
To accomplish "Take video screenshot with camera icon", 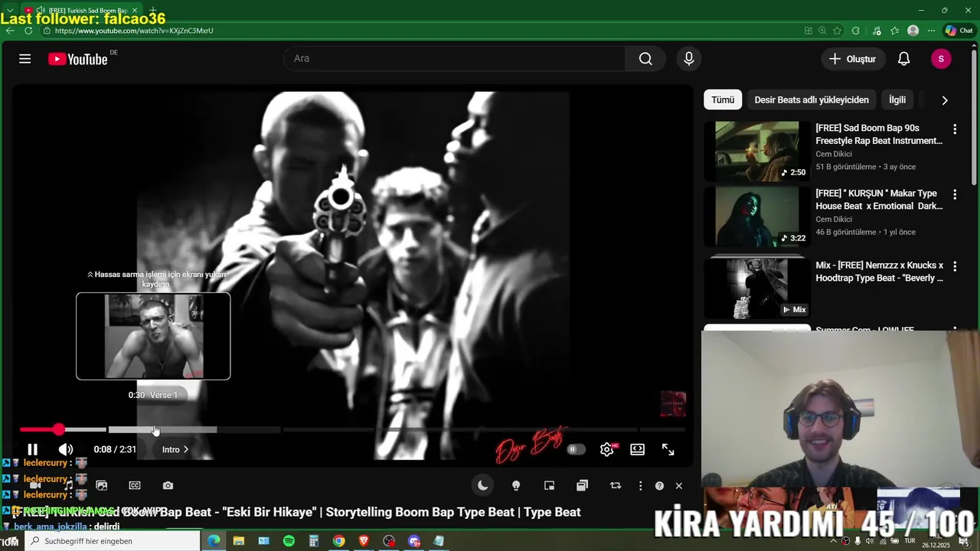I will 168,485.
